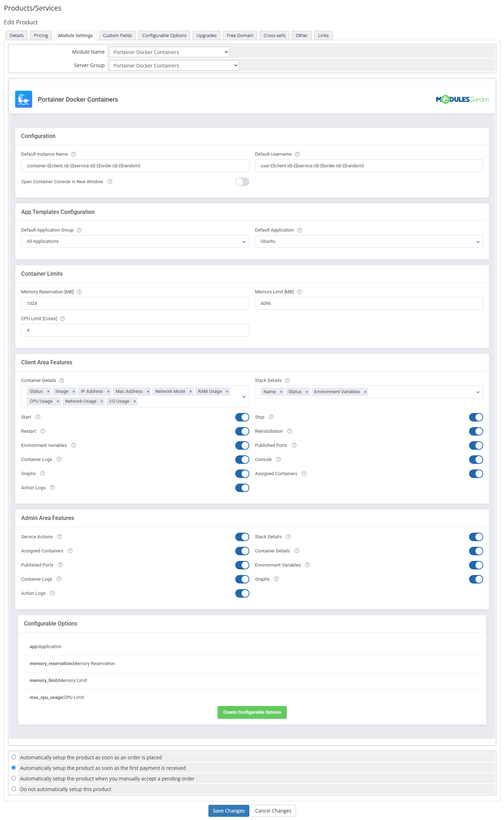504x820 pixels.
Task: Switch to the Pricing tab
Action: pyautogui.click(x=41, y=35)
